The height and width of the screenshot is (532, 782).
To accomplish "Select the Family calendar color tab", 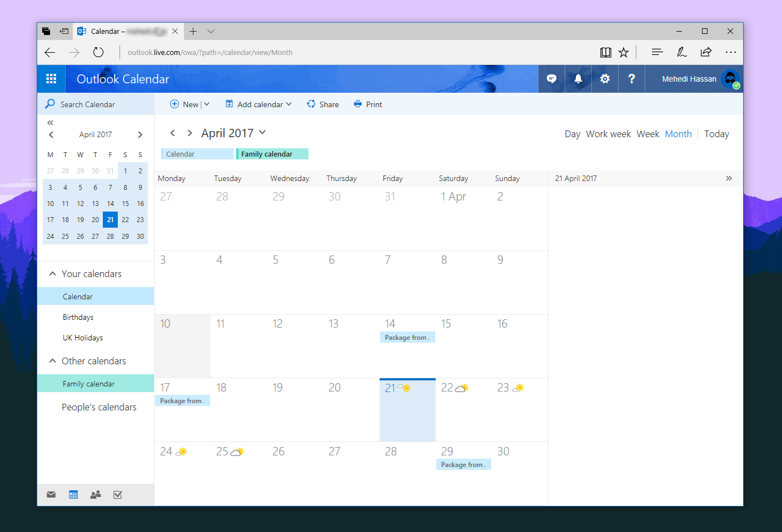I will tap(272, 154).
